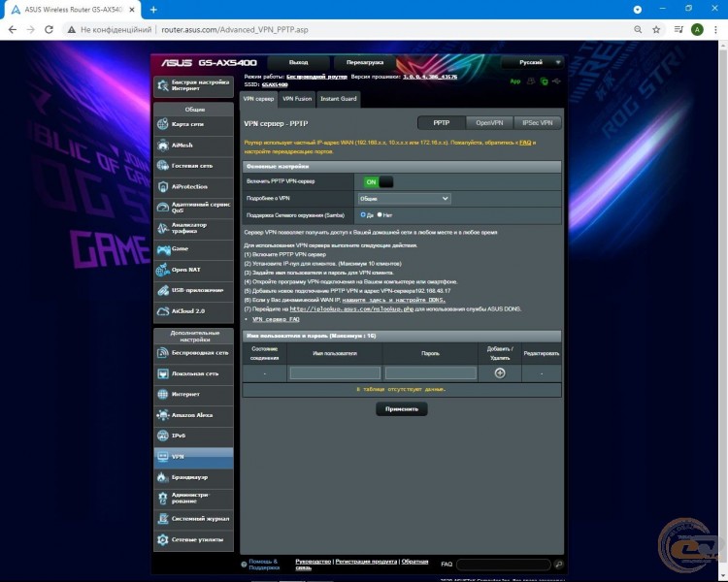This screenshot has width=728, height=582.
Task: Open the VPN details "Общие" dropdown
Action: tap(404, 199)
